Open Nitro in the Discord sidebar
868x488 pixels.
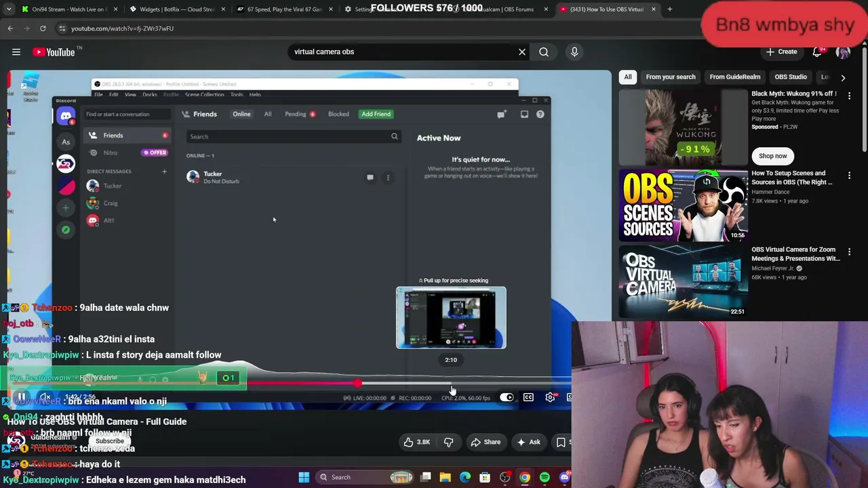(x=127, y=152)
